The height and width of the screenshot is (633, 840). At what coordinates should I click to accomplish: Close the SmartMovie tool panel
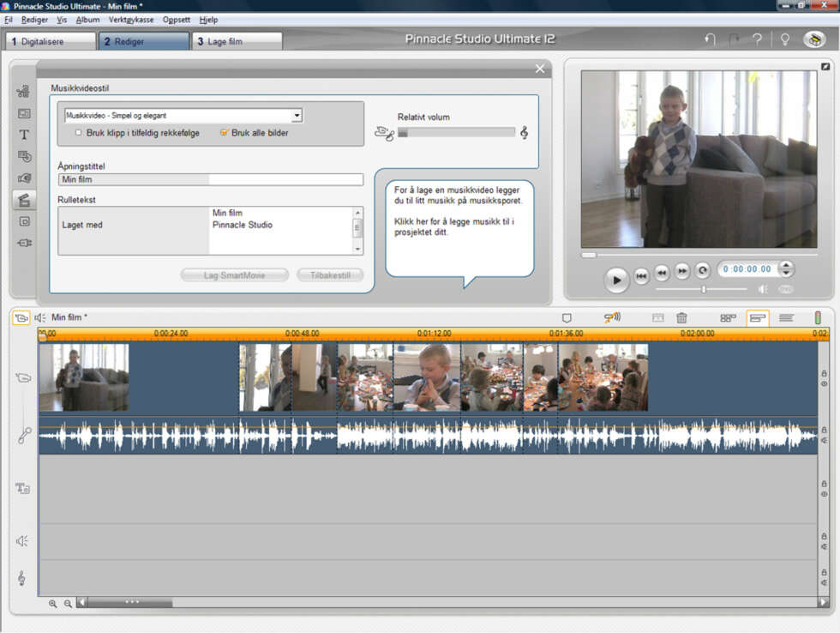540,69
